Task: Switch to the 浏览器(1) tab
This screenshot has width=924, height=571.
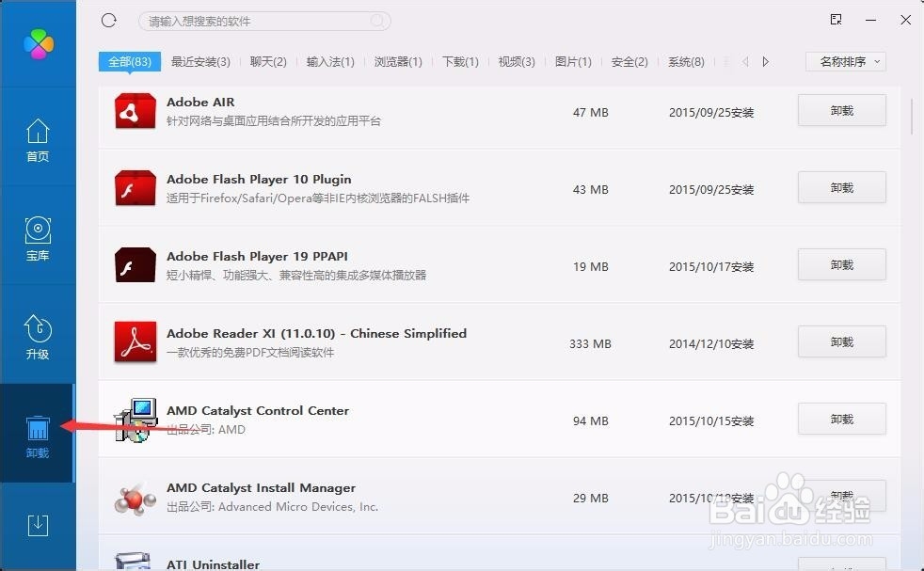Action: click(x=398, y=62)
